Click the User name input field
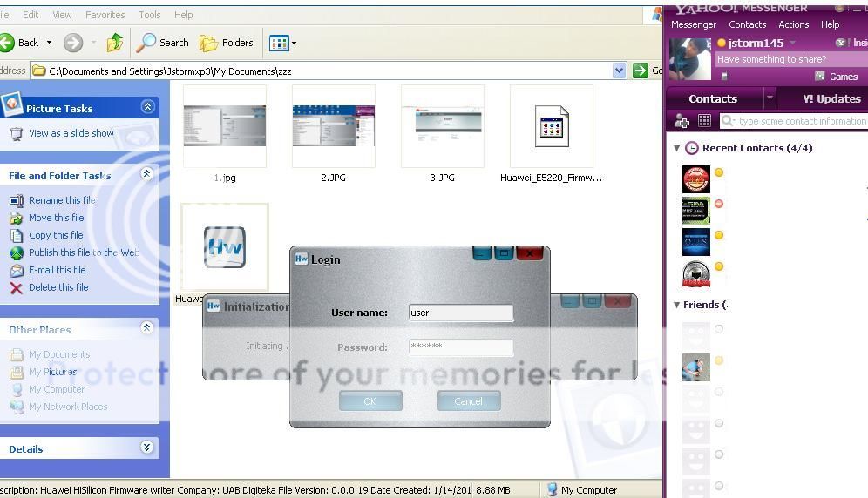 [460, 313]
